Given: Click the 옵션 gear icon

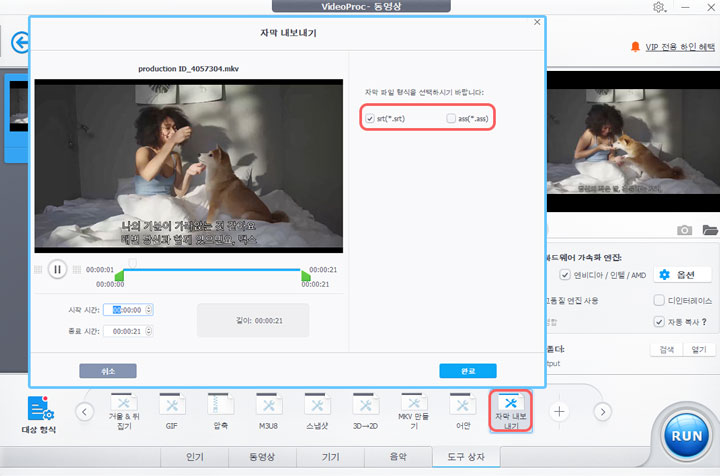Looking at the screenshot, I should click(664, 274).
